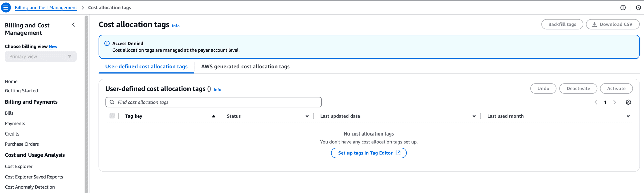Click the Last used month column header
The height and width of the screenshot is (193, 644).
point(505,116)
